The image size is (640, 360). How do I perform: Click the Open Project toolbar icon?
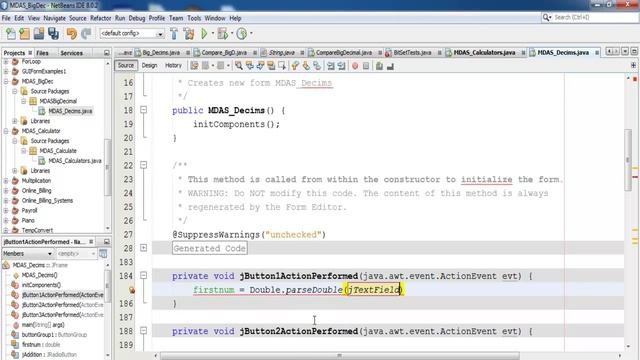39,33
